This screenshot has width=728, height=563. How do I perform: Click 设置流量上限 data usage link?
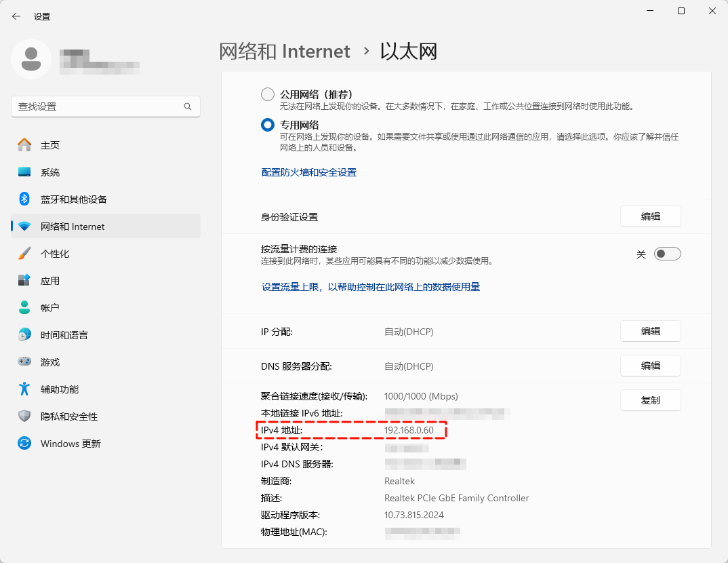pyautogui.click(x=371, y=287)
